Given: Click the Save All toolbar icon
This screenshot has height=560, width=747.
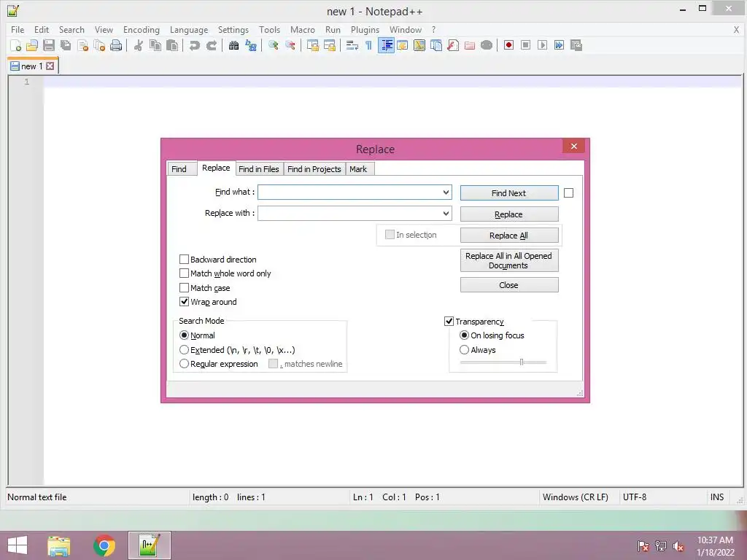Looking at the screenshot, I should (65, 45).
